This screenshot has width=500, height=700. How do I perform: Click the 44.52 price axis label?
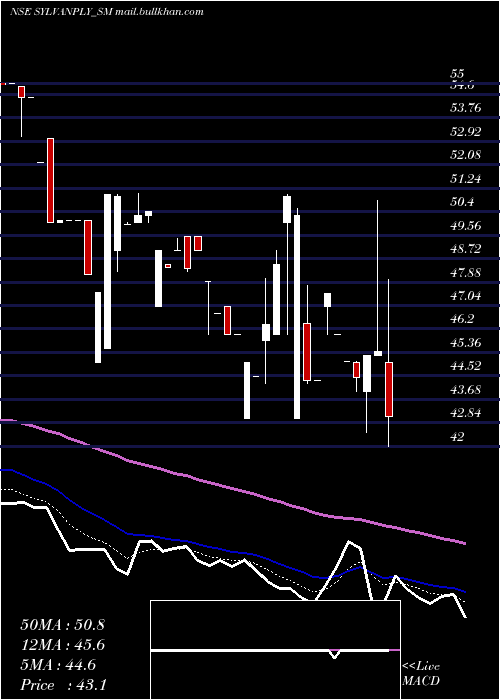pos(466,366)
